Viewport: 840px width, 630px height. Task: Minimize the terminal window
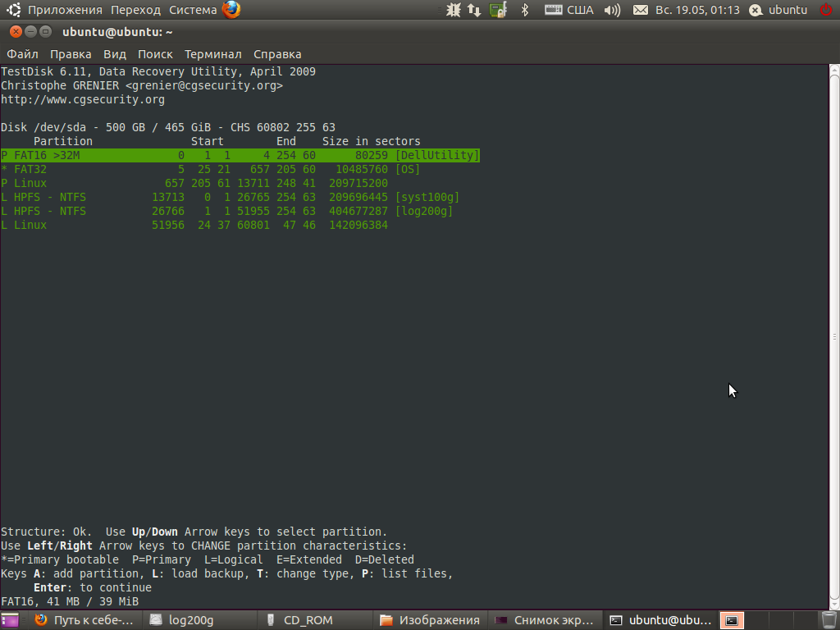click(31, 32)
